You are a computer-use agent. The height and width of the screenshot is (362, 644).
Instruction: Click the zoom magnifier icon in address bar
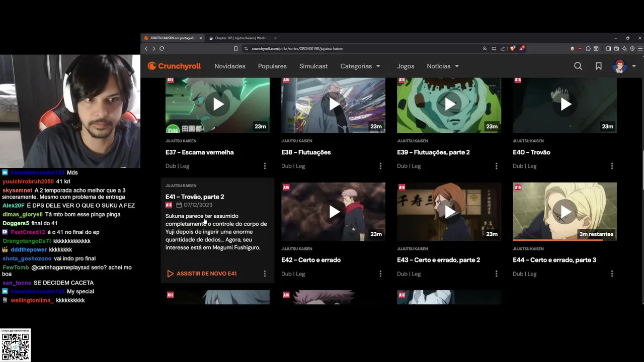485,48
